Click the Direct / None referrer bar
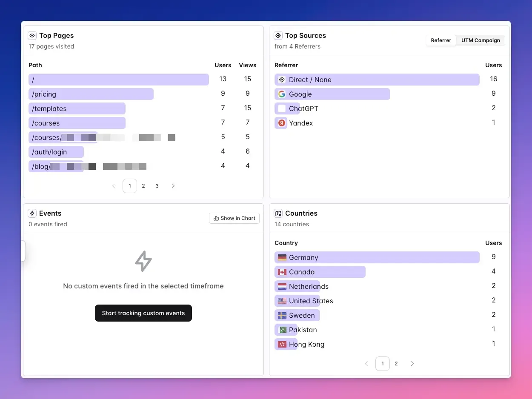 click(377, 80)
